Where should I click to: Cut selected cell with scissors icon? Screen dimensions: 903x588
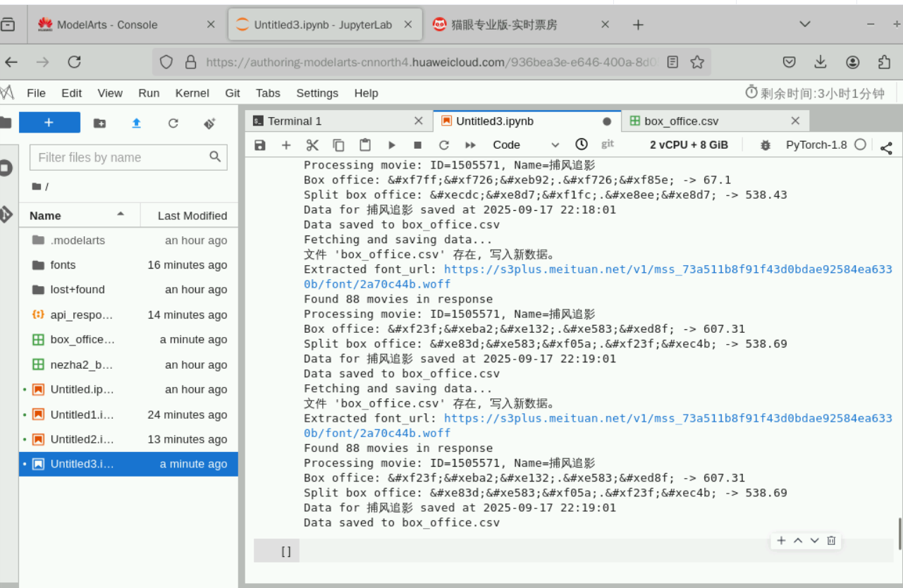tap(312, 145)
